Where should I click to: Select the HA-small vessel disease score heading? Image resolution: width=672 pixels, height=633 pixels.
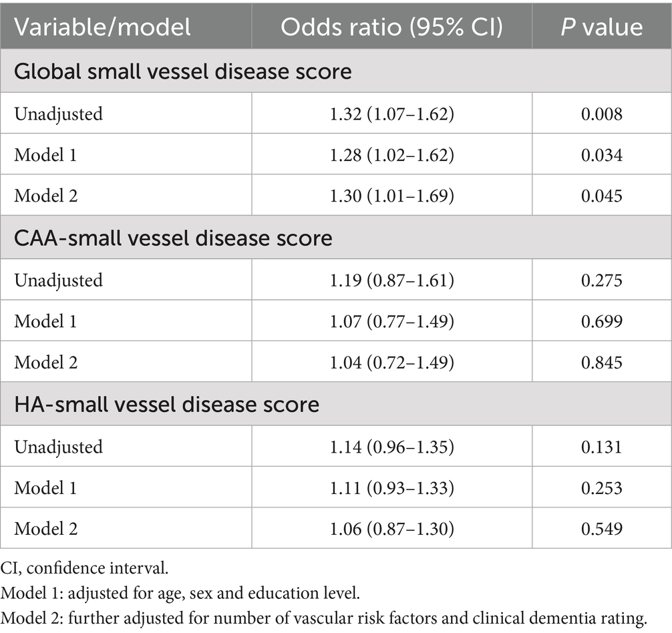click(x=166, y=405)
